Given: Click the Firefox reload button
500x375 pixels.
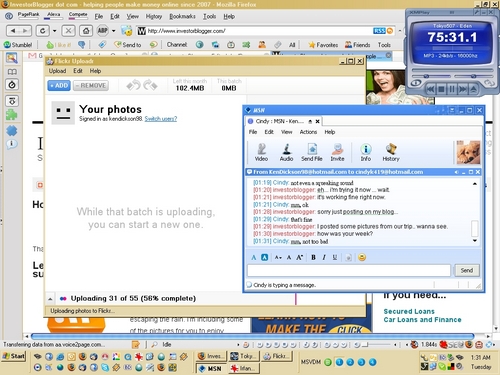Looking at the screenshot, I should 42,31.
